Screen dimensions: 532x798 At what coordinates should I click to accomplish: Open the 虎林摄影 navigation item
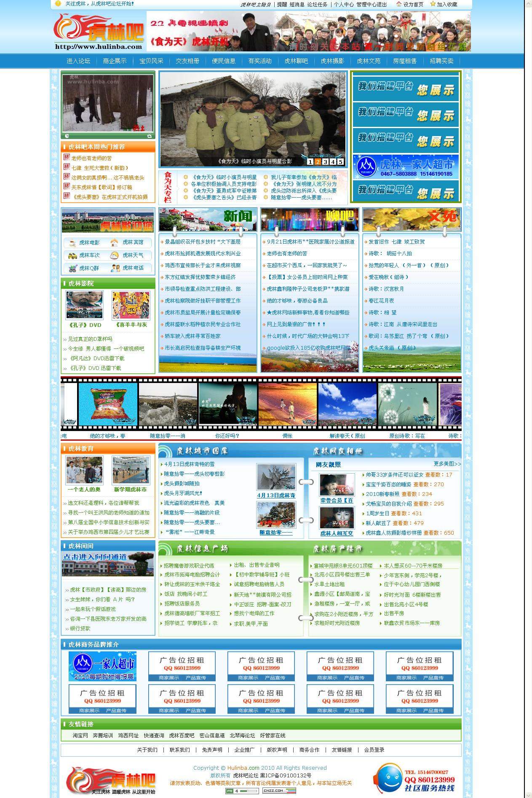[x=332, y=61]
